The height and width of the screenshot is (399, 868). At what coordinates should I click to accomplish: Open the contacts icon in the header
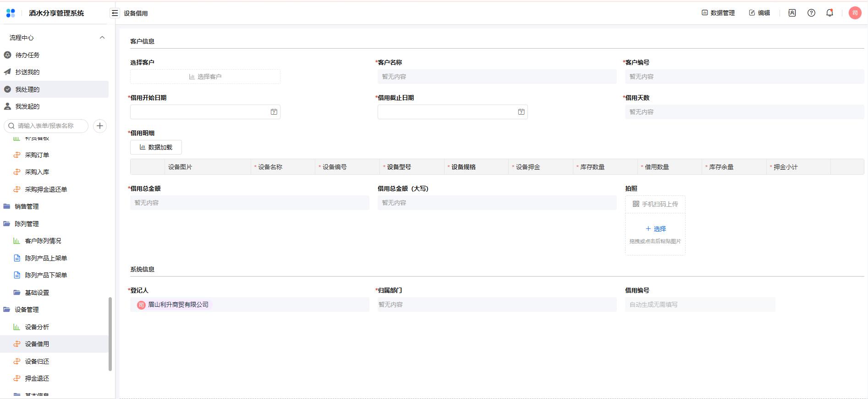pos(792,13)
